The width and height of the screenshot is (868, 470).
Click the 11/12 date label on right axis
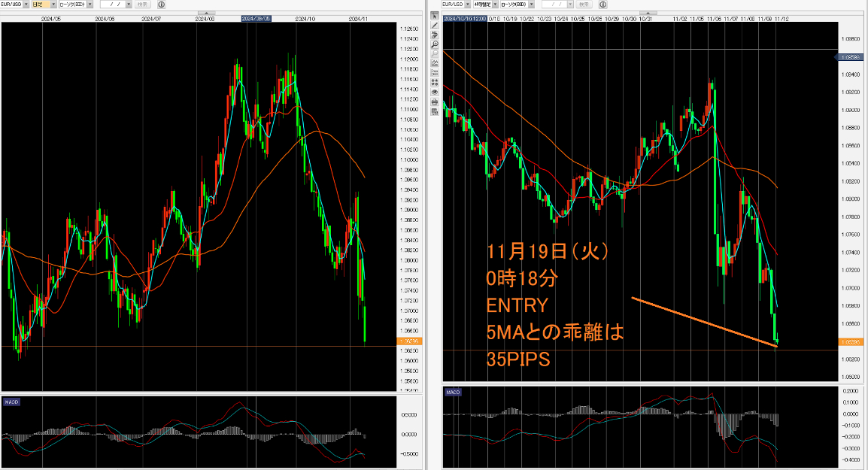(782, 19)
